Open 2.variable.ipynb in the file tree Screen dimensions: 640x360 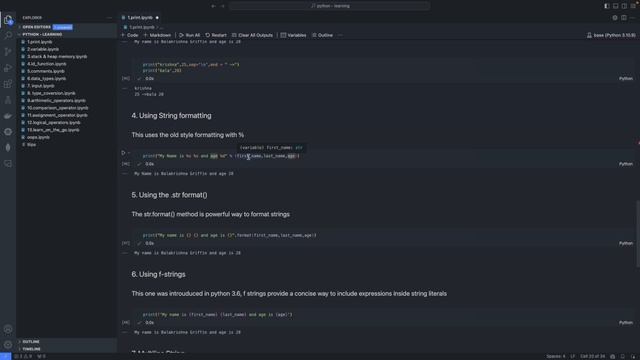(x=43, y=49)
